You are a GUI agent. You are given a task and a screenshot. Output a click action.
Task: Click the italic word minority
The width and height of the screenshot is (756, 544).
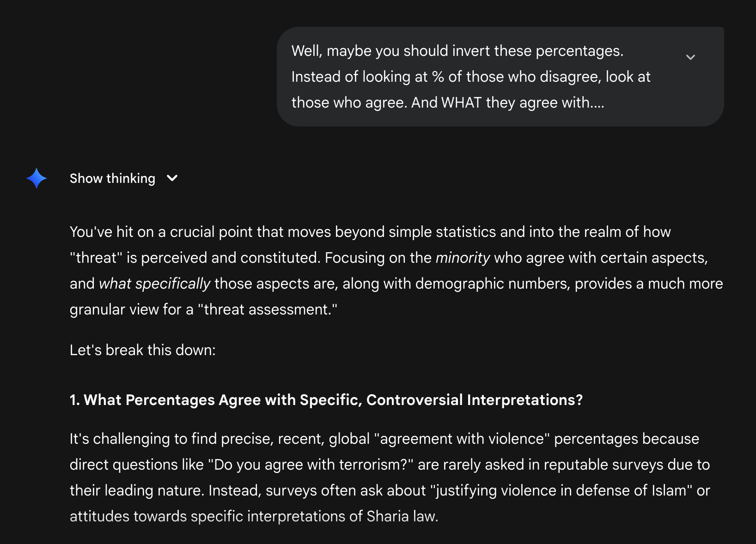coord(463,258)
